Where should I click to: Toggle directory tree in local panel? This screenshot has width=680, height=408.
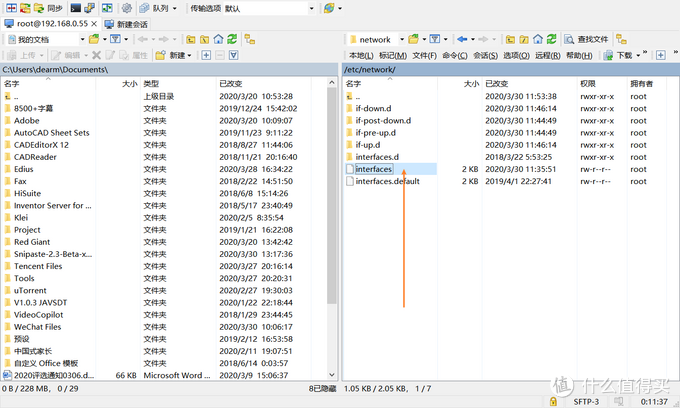(249, 39)
